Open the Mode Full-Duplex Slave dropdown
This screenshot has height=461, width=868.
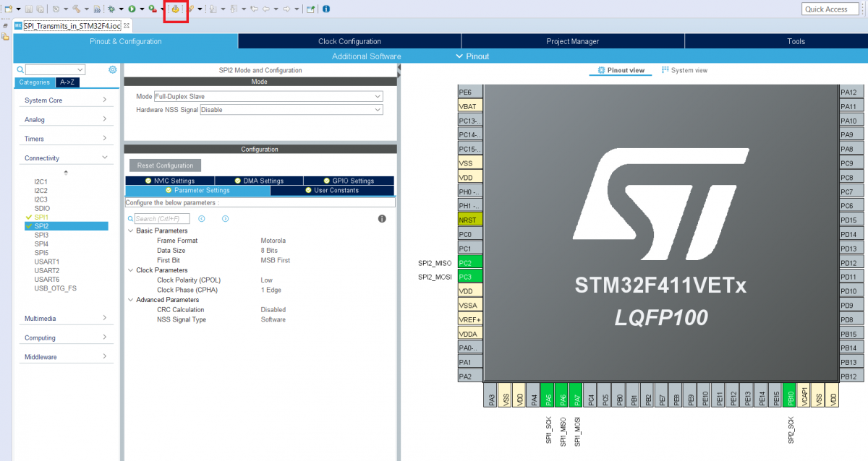268,96
